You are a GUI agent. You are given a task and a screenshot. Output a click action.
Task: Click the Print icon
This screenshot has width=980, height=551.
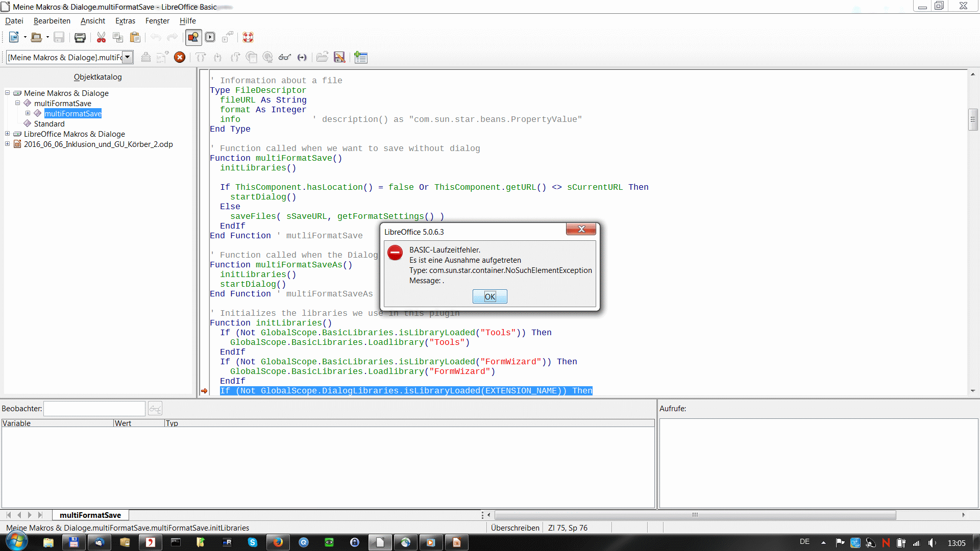click(x=80, y=37)
